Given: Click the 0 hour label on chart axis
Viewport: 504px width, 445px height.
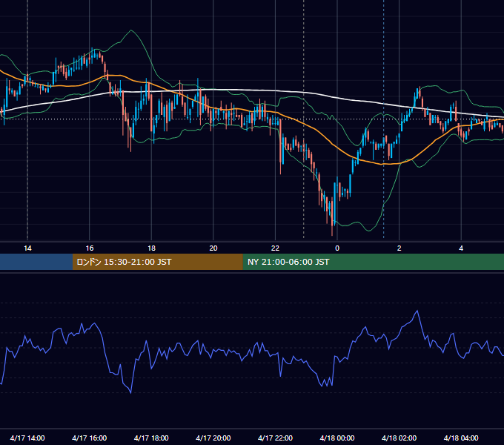Looking at the screenshot, I should pos(337,248).
